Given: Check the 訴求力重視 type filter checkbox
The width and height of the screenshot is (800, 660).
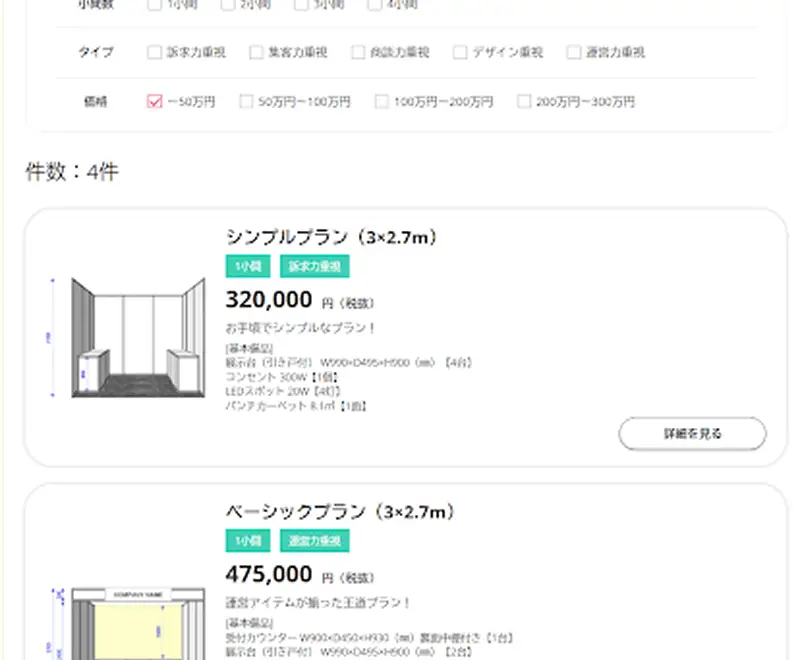Looking at the screenshot, I should coord(154,52).
